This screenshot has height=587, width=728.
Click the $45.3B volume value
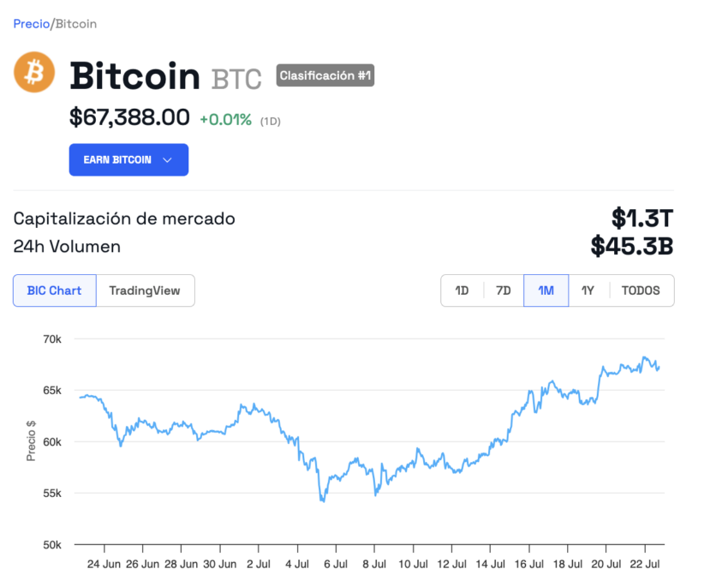click(631, 247)
